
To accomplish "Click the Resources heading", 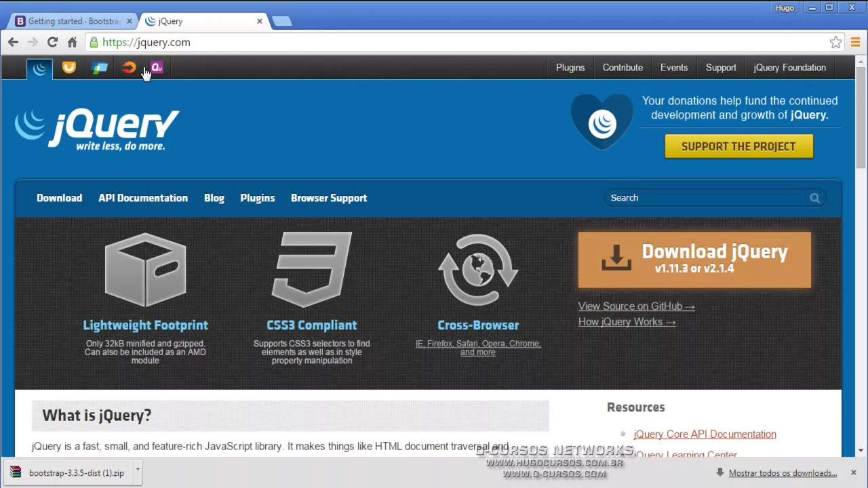I will pyautogui.click(x=635, y=407).
